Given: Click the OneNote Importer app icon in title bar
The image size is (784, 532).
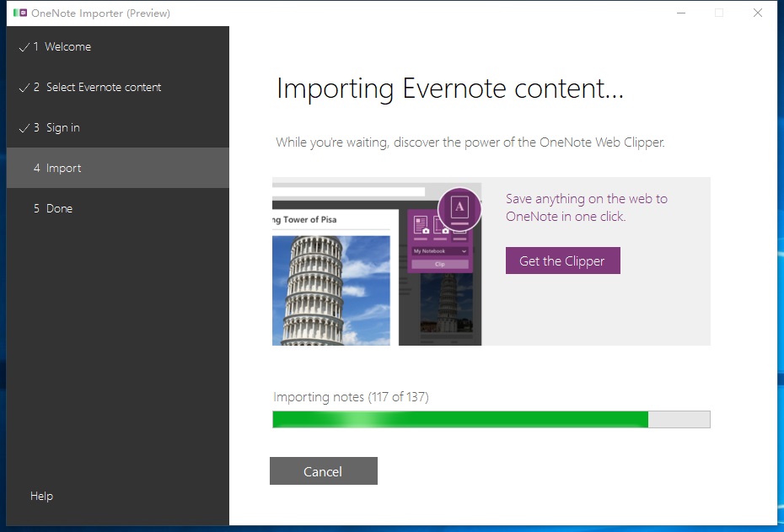Looking at the screenshot, I should point(20,13).
